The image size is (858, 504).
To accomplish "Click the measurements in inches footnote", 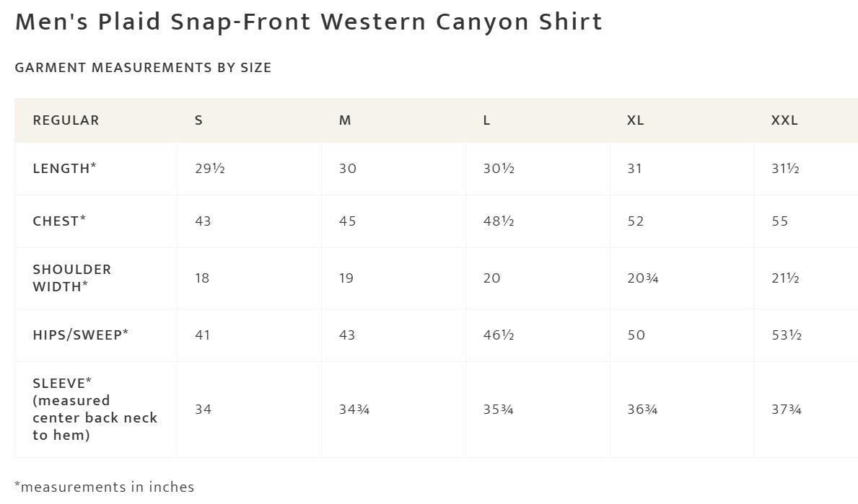I will (x=105, y=487).
